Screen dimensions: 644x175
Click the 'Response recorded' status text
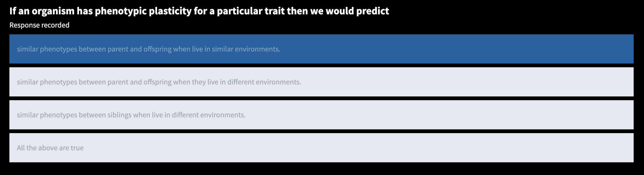(39, 25)
